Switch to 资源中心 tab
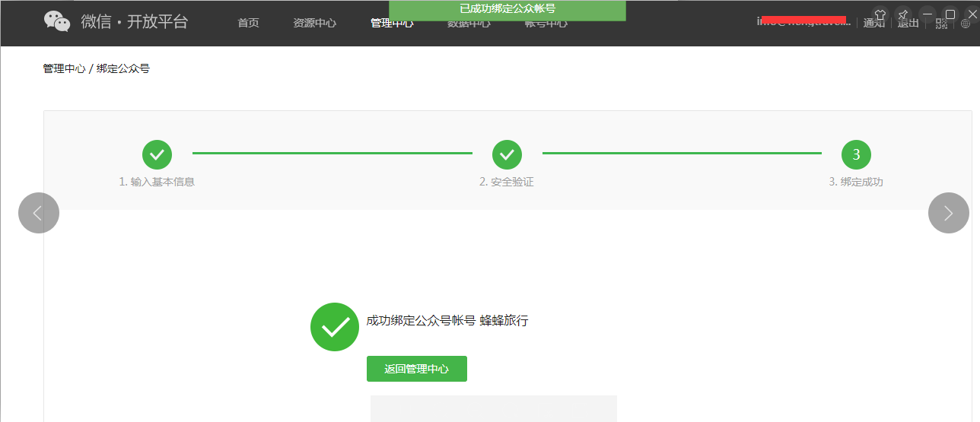 (x=314, y=23)
